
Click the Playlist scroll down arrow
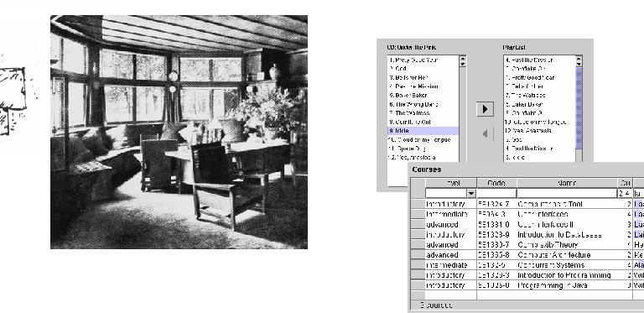pos(579,64)
